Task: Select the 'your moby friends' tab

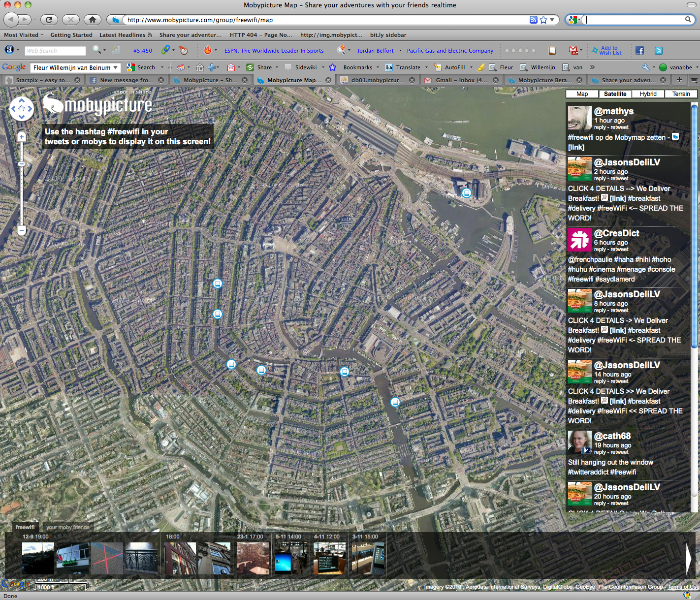Action: tap(68, 527)
